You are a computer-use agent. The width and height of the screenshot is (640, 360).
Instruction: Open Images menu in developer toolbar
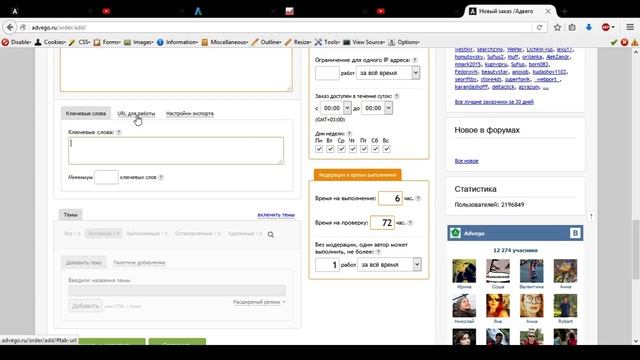(x=139, y=42)
